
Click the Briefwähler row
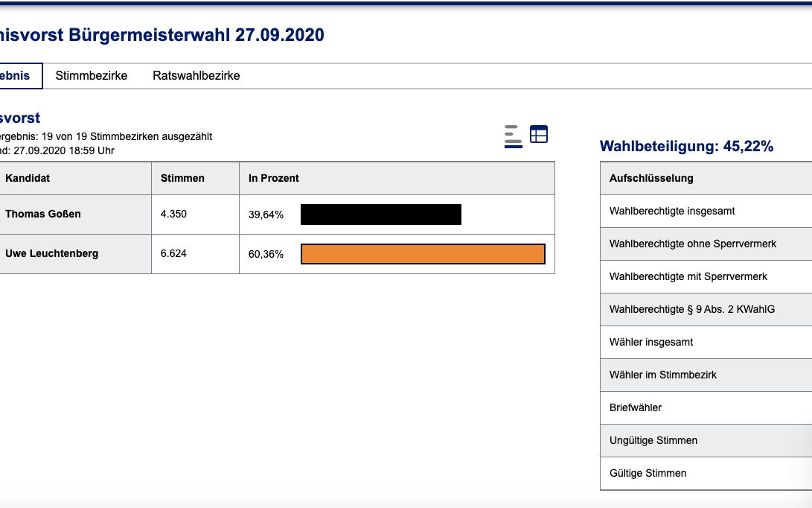(x=636, y=408)
